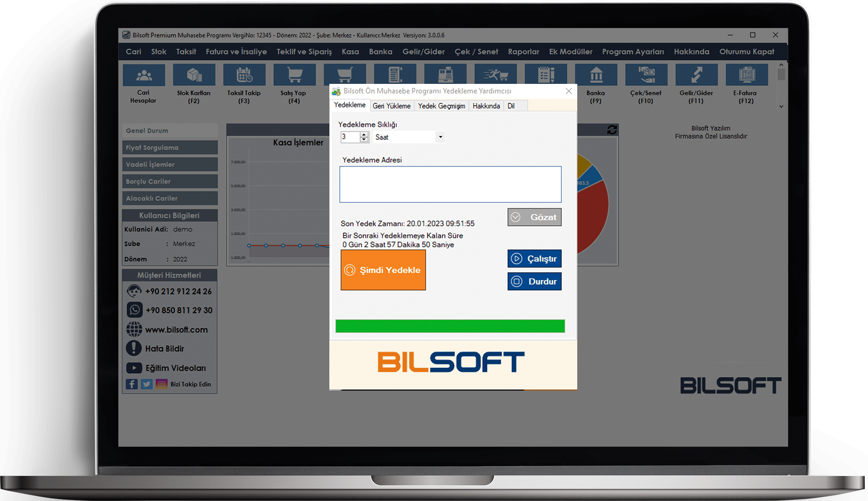Image resolution: width=868 pixels, height=501 pixels.
Task: Open E-Fatura (F12) icon
Action: coord(746,75)
